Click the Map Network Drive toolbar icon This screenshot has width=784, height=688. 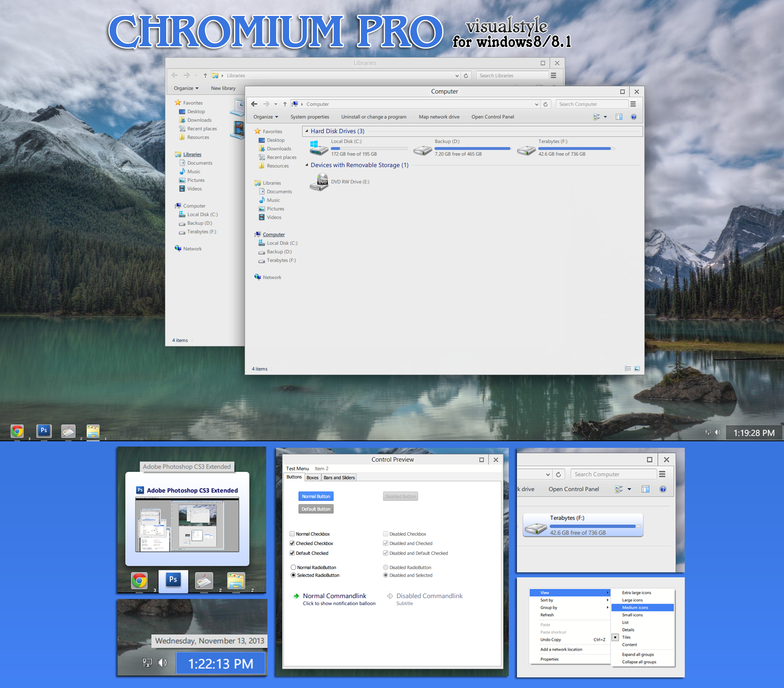pyautogui.click(x=437, y=117)
